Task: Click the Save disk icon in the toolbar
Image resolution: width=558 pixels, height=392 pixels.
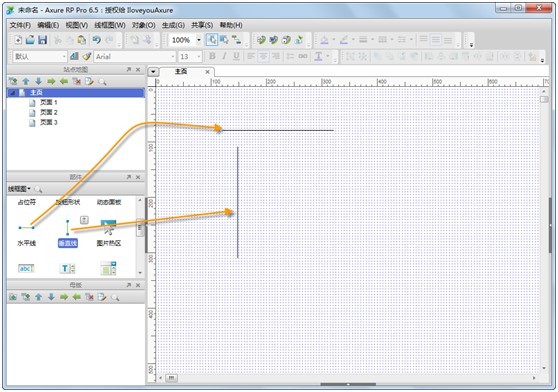Action: click(x=43, y=40)
